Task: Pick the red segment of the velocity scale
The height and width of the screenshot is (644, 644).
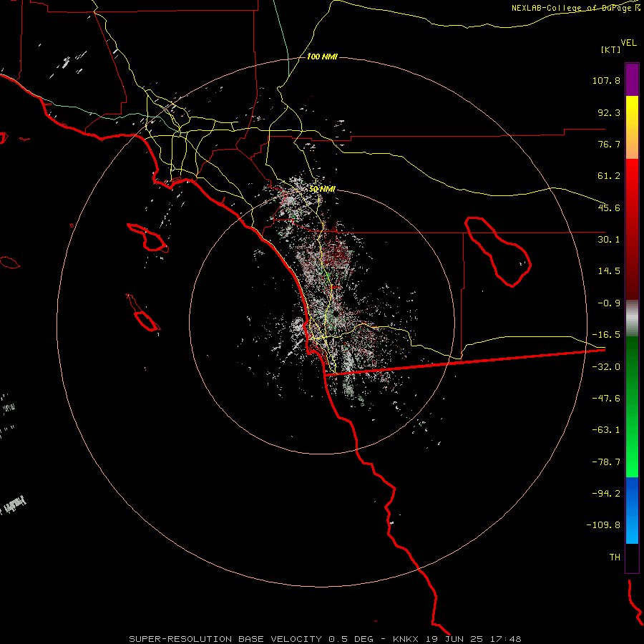Action: pyautogui.click(x=632, y=229)
